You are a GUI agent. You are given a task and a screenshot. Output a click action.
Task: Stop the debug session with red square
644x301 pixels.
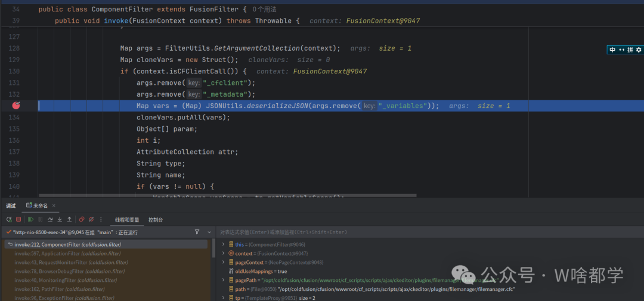click(18, 220)
